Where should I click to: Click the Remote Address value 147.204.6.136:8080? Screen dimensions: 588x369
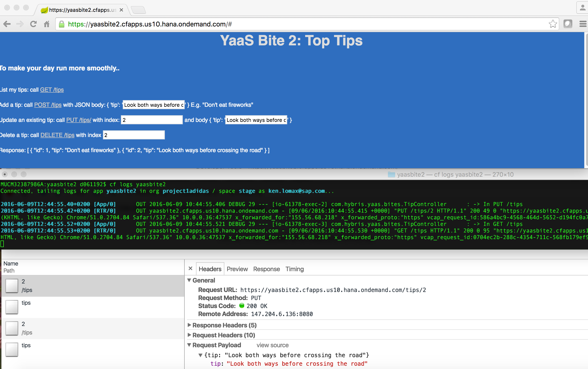282,314
